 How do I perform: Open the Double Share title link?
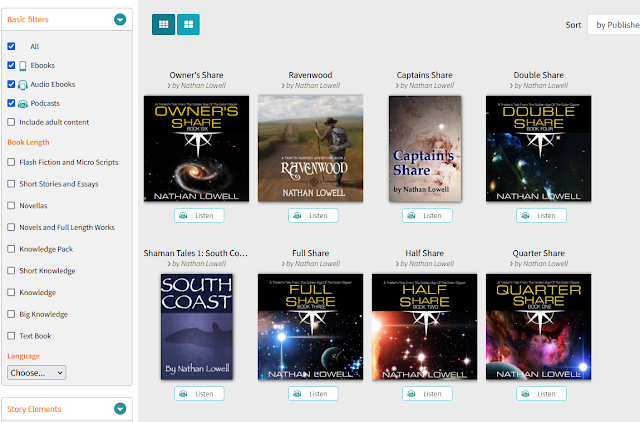pos(538,75)
